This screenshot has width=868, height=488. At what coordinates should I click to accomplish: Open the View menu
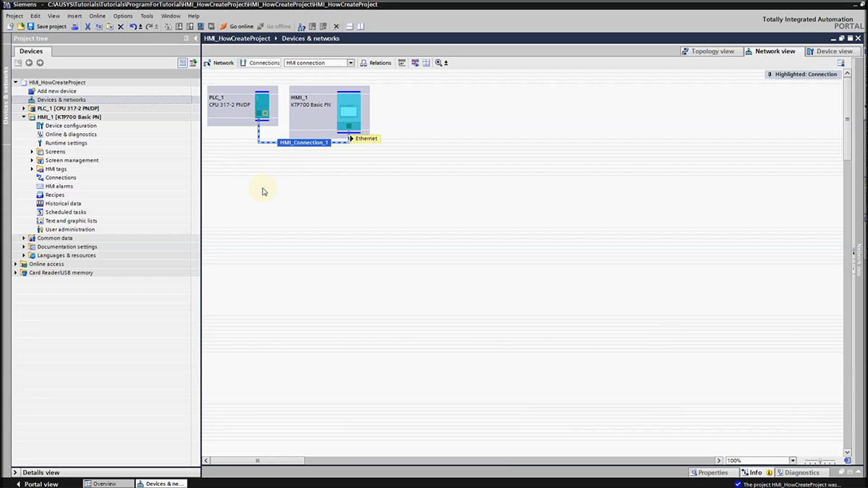pyautogui.click(x=54, y=16)
